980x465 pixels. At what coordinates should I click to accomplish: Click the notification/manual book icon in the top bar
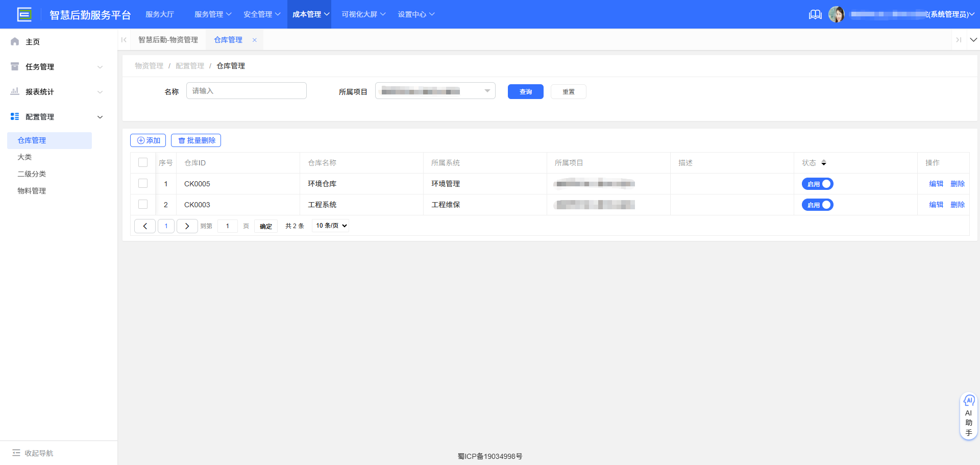coord(815,14)
